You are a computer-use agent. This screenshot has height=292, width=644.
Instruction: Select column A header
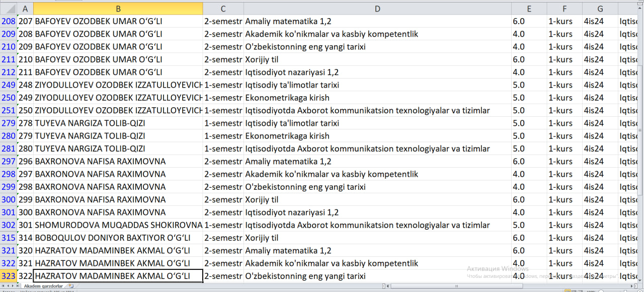point(25,9)
